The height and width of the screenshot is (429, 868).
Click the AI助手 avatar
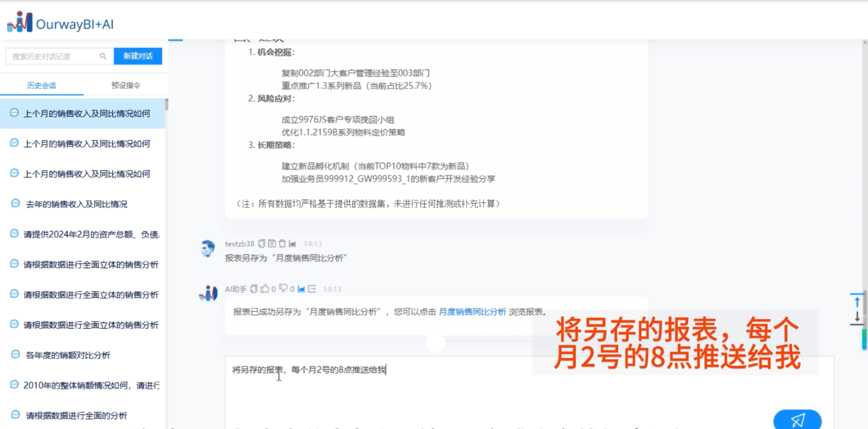(208, 293)
